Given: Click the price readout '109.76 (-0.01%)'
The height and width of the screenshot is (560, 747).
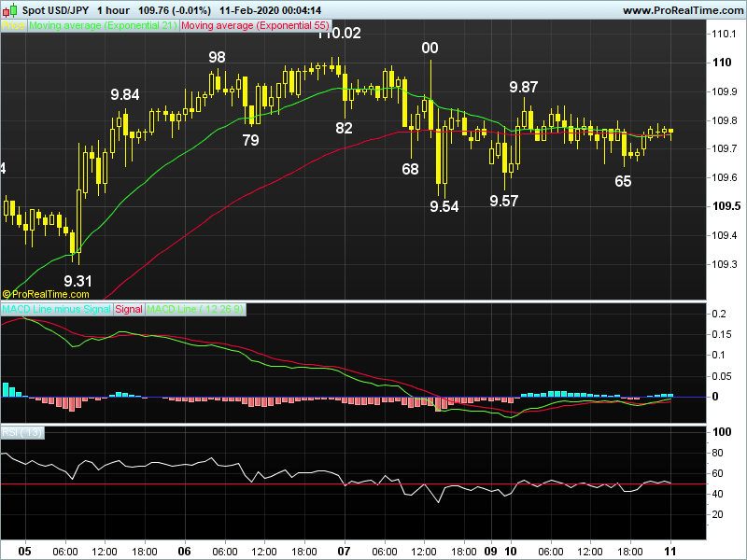Looking at the screenshot, I should (175, 10).
